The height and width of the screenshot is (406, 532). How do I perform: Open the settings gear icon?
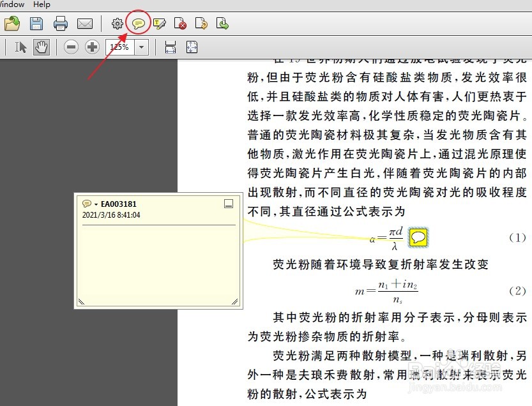point(117,24)
